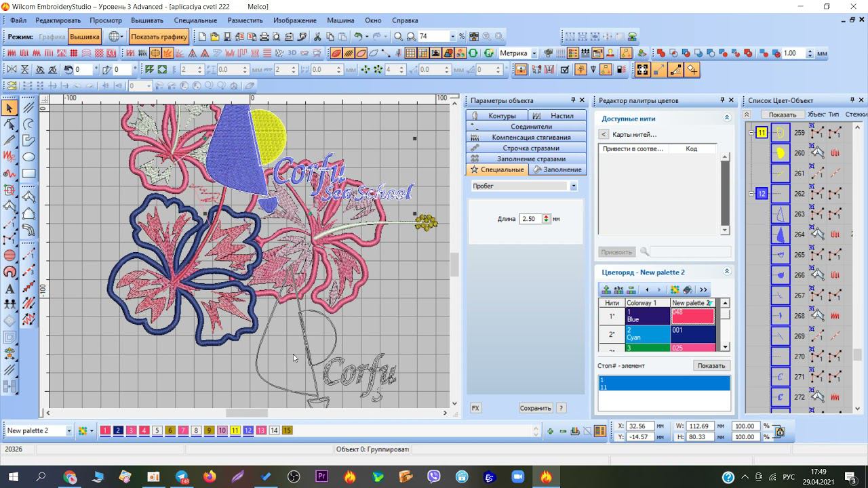Image resolution: width=868 pixels, height=488 pixels.
Task: Save the design with floppy icon
Action: 229,37
